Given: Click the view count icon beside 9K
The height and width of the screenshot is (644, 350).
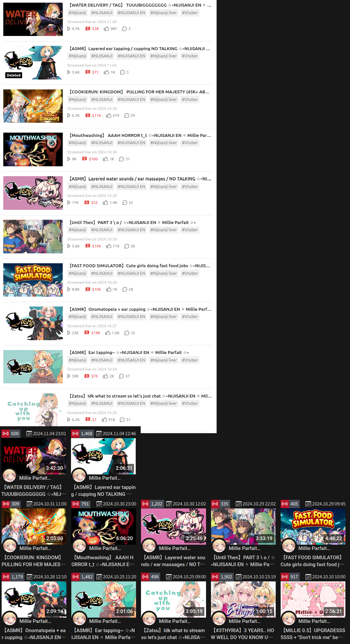Looking at the screenshot, I should (69, 159).
